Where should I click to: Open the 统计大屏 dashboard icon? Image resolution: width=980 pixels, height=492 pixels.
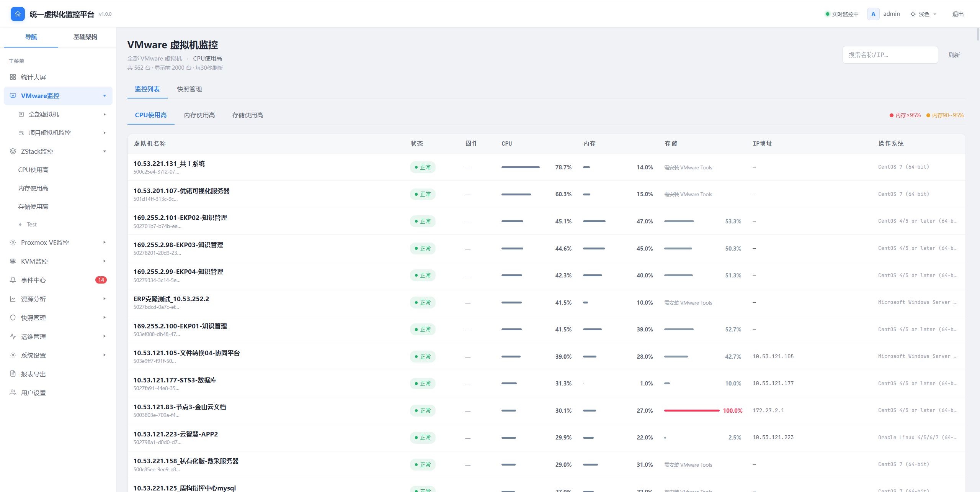(x=13, y=77)
